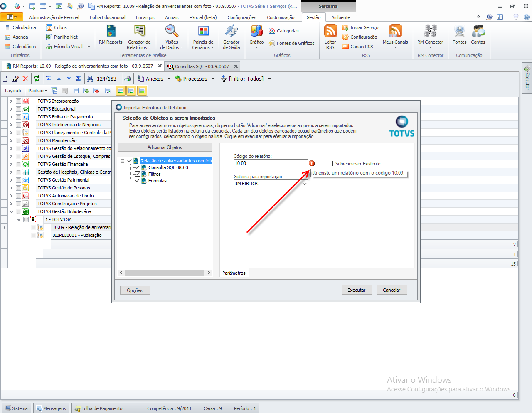The width and height of the screenshot is (532, 413).
Task: Open the Gerador de Relatórios button
Action: pos(139,37)
